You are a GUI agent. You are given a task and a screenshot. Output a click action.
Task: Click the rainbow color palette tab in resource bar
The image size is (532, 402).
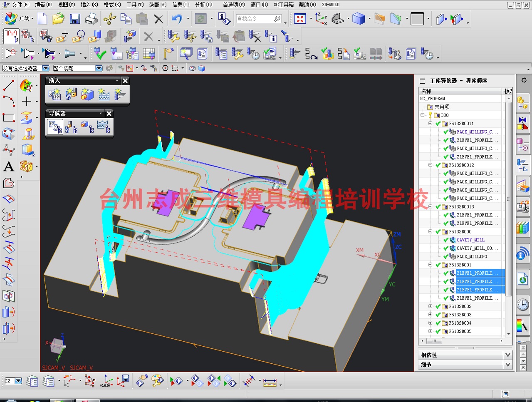coord(523,325)
